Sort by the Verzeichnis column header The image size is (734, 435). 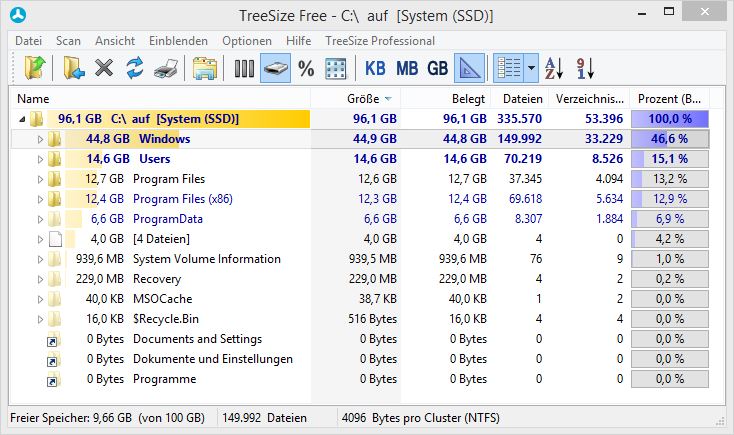click(x=587, y=99)
